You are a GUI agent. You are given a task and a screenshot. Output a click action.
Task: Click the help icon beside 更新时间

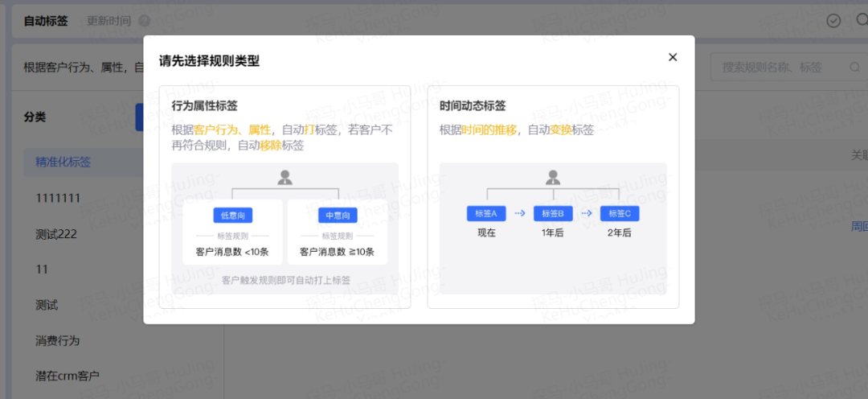(x=145, y=21)
